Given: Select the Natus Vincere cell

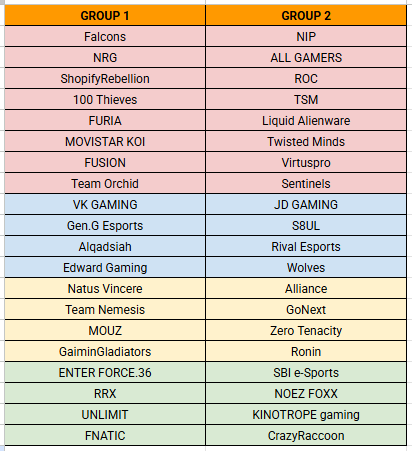Looking at the screenshot, I should coord(105,288).
